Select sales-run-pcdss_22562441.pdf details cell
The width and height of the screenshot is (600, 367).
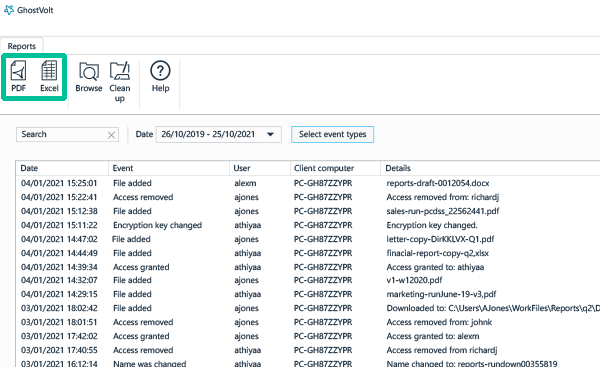pos(443,211)
